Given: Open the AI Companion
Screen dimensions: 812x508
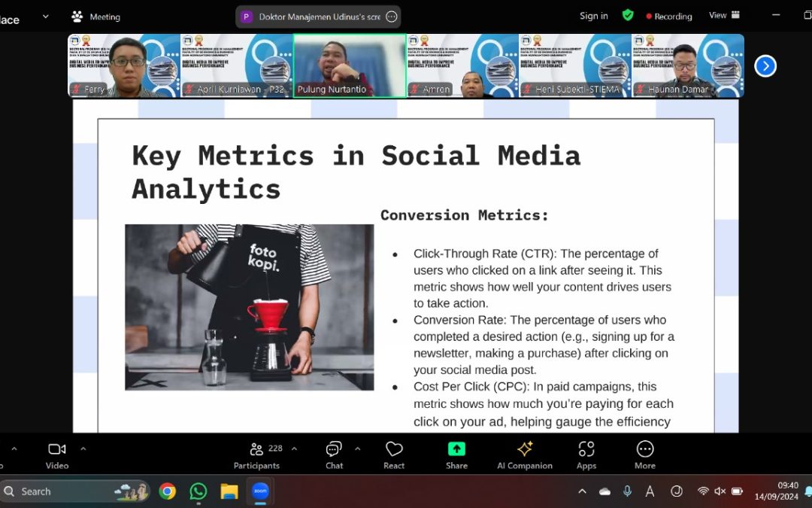Looking at the screenshot, I should pos(525,455).
